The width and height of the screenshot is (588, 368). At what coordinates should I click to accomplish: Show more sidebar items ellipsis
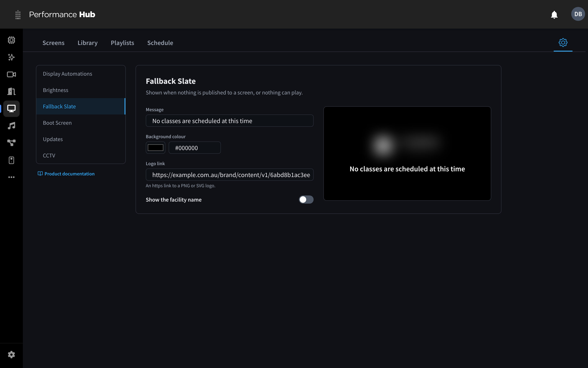[11, 177]
